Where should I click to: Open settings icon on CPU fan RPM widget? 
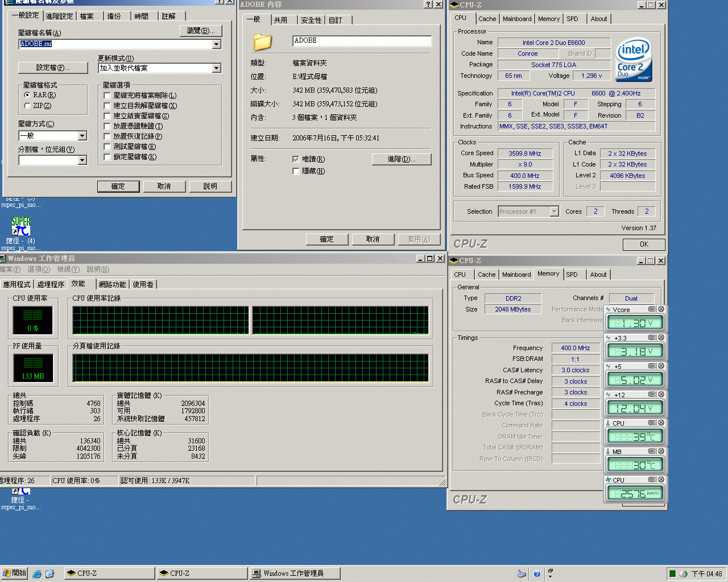(x=652, y=480)
